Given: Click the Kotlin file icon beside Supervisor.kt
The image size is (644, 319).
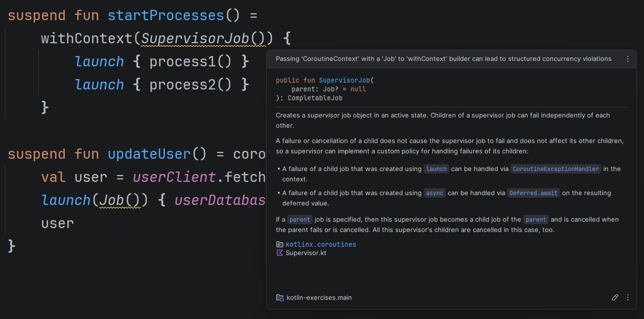Looking at the screenshot, I should pyautogui.click(x=279, y=253).
